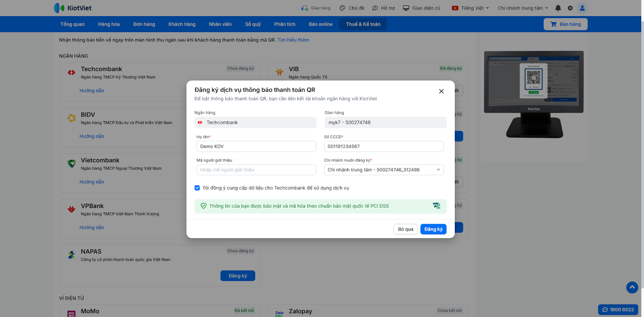This screenshot has width=644, height=317.
Task: Click the BIDV bank logo
Action: click(x=72, y=118)
